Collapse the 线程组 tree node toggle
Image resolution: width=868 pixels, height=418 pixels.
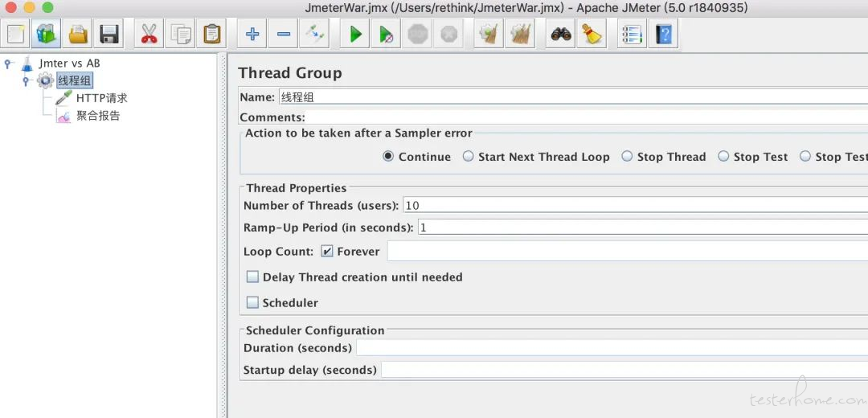click(x=25, y=81)
